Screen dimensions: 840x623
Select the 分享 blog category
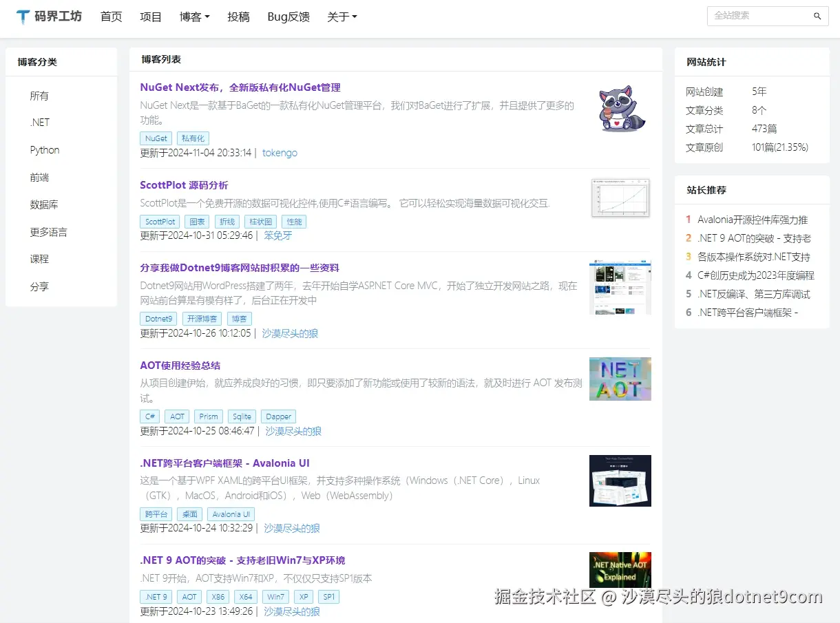pos(39,286)
